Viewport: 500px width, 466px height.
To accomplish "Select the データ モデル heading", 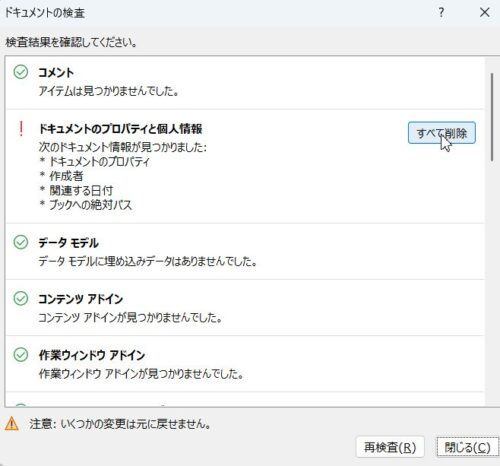I will pyautogui.click(x=68, y=243).
